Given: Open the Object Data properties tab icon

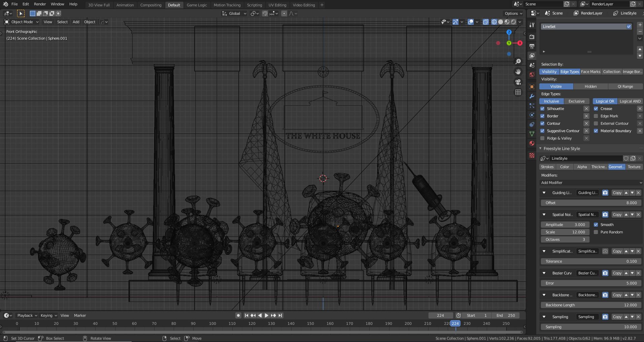Looking at the screenshot, I should [x=532, y=134].
